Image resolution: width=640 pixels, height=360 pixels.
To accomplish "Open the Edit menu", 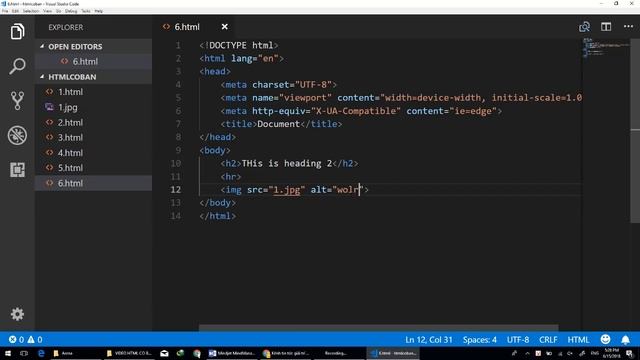I will [15, 11].
